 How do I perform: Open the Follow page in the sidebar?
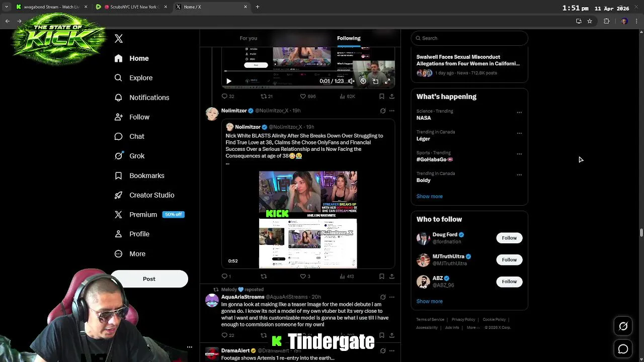pos(132,117)
